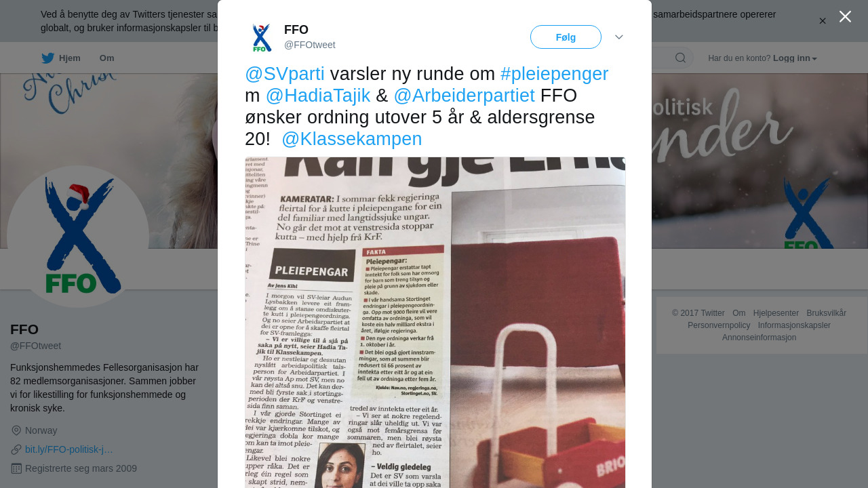This screenshot has height=488, width=868.
Task: Open the Logg inn dropdown
Action: pos(795,58)
